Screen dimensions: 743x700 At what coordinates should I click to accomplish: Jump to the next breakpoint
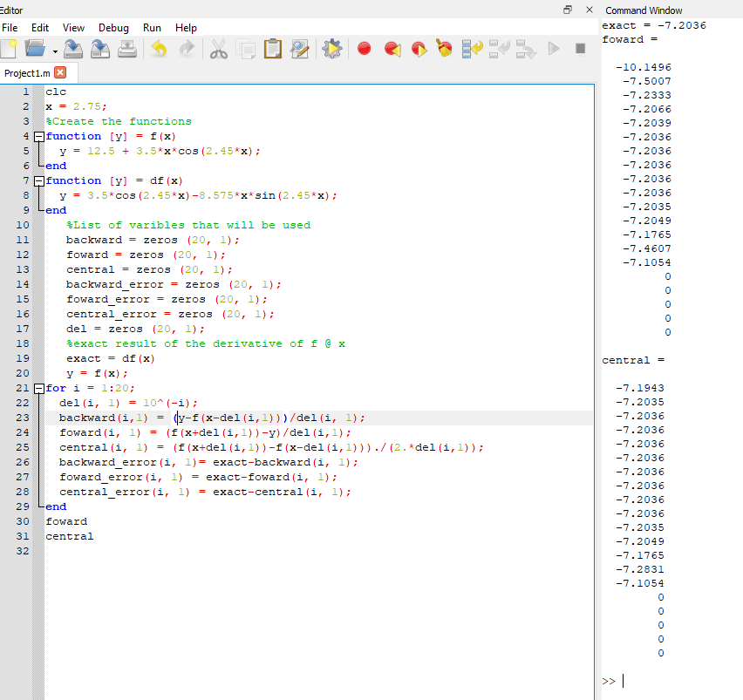tap(418, 50)
